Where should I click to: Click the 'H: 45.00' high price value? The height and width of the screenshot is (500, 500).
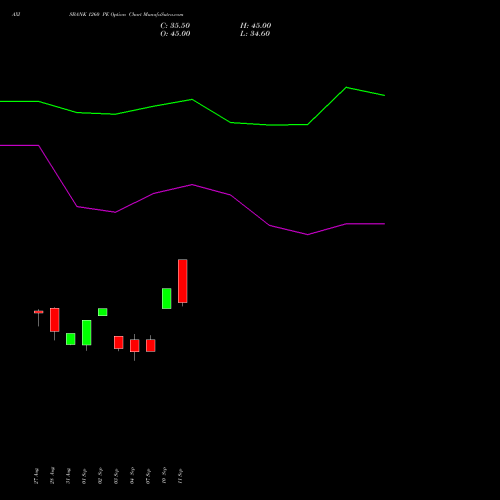pyautogui.click(x=256, y=26)
